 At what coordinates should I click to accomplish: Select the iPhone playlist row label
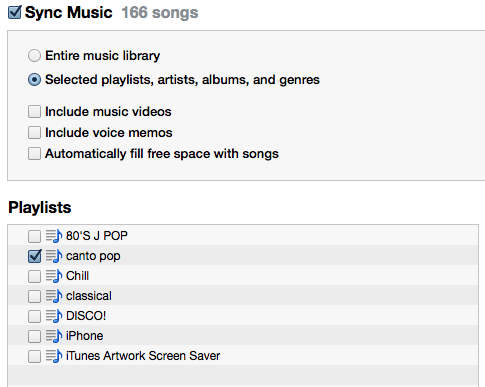tap(84, 336)
